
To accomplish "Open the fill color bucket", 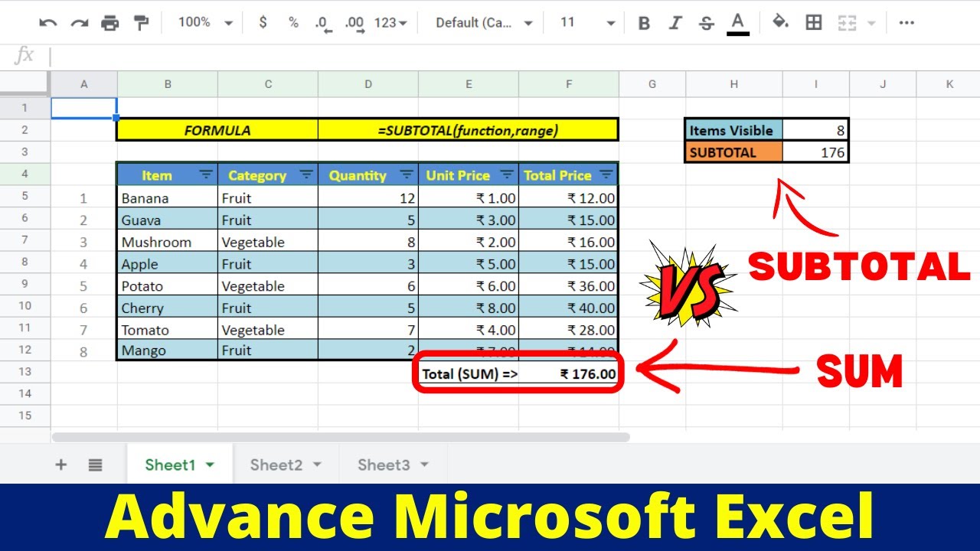I will pos(780,23).
